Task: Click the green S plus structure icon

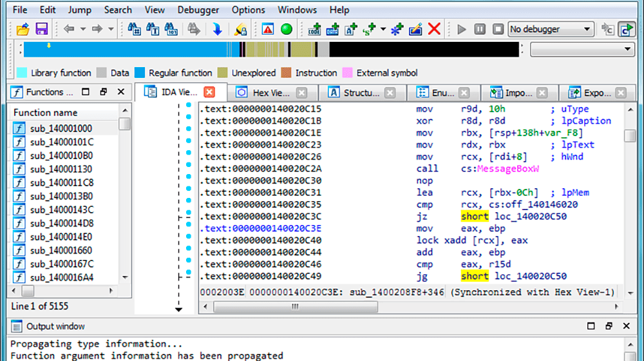Action: pos(369,29)
